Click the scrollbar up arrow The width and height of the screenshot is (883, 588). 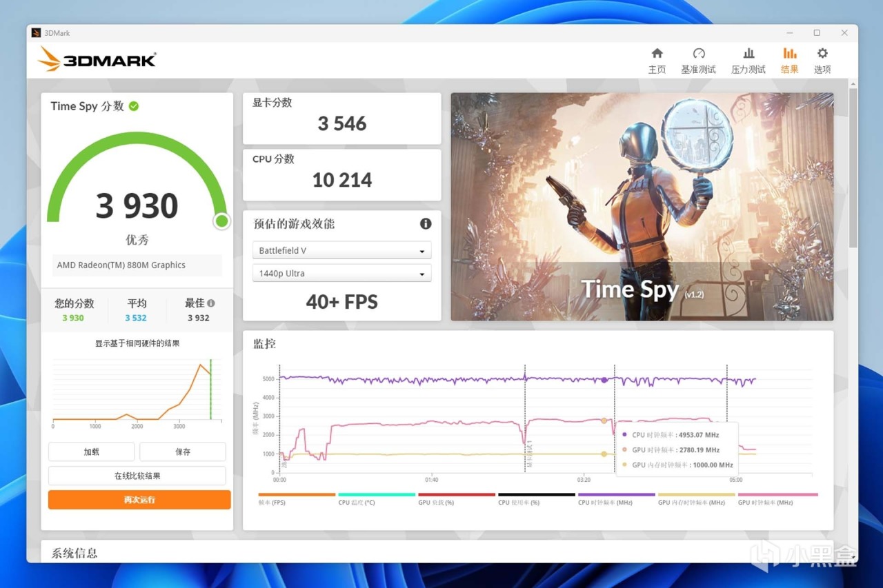click(853, 83)
